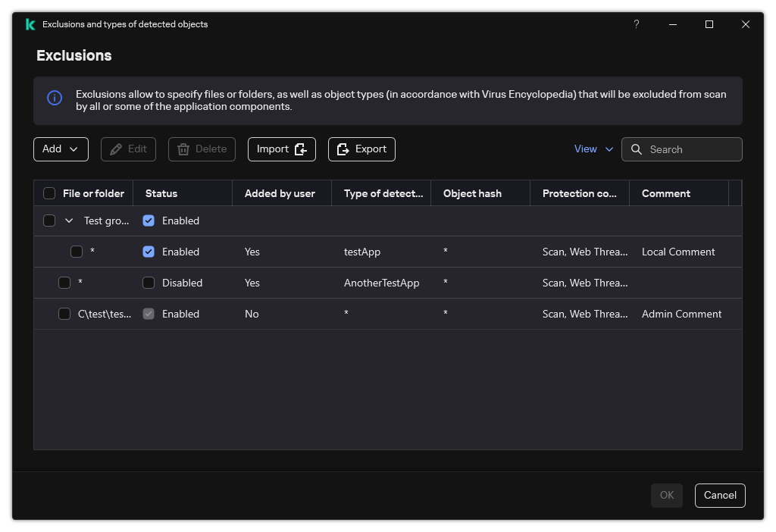This screenshot has height=532, width=776.
Task: Click the Comment column header
Action: [x=666, y=192]
